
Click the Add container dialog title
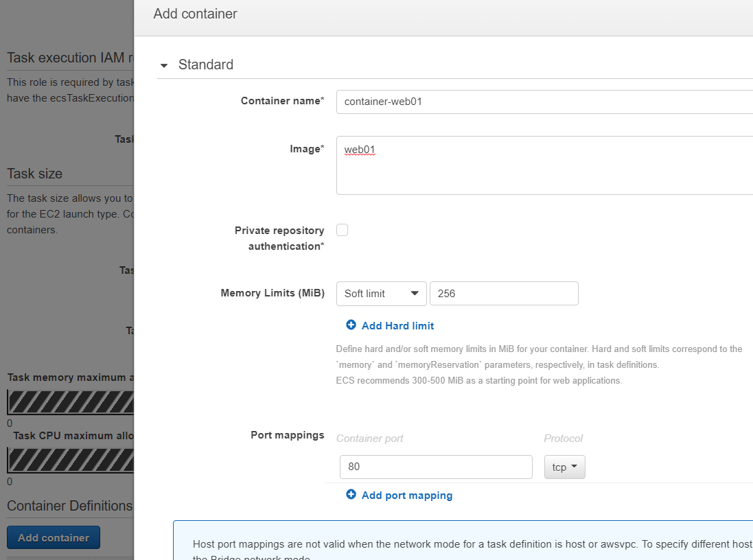pos(196,14)
